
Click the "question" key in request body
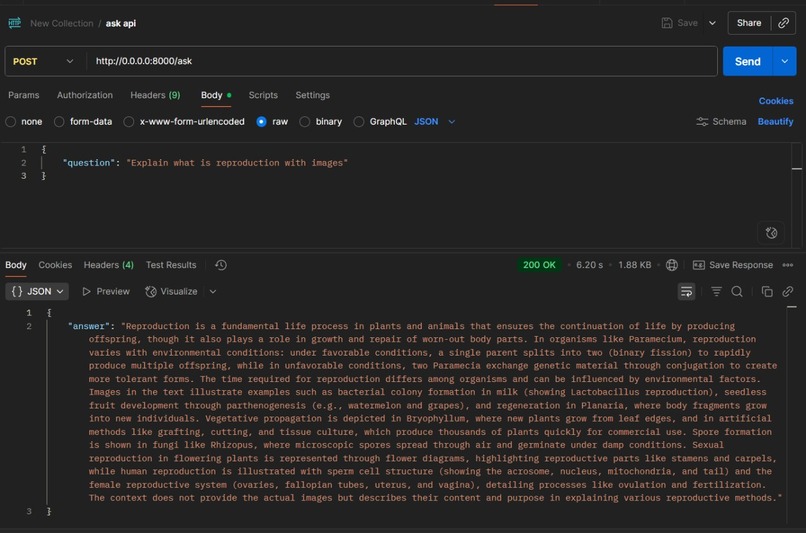click(x=88, y=163)
